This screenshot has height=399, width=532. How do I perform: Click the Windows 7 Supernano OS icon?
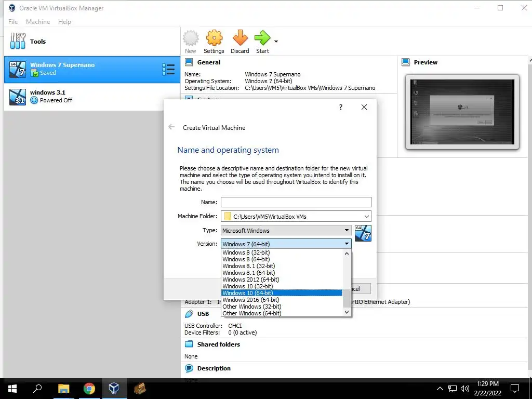tap(18, 70)
